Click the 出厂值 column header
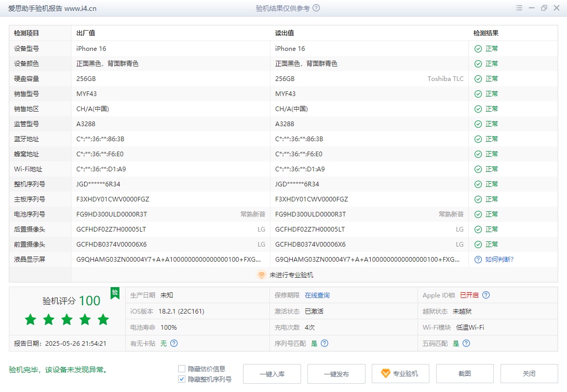The image size is (567, 392). (x=86, y=33)
